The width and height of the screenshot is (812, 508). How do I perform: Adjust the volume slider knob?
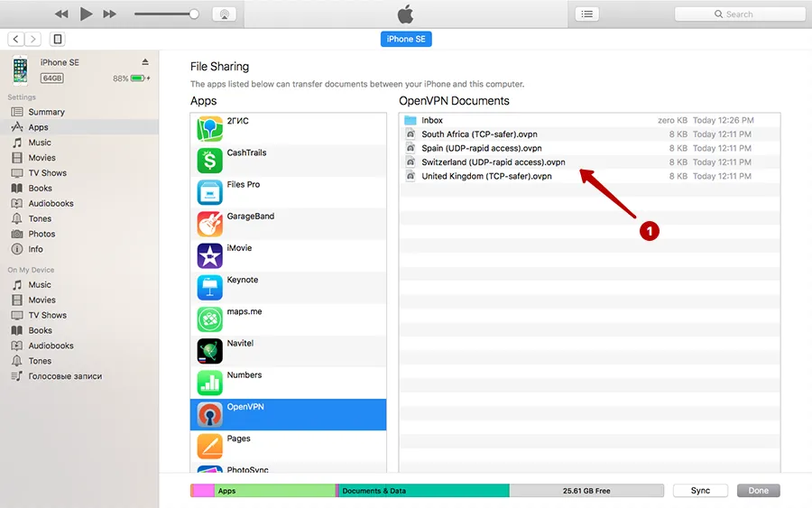click(194, 14)
